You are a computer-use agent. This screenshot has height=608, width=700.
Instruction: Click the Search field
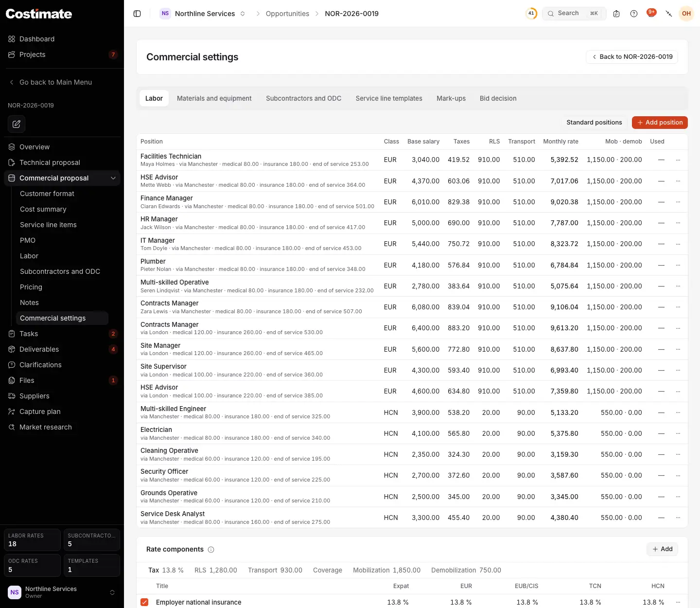click(574, 14)
